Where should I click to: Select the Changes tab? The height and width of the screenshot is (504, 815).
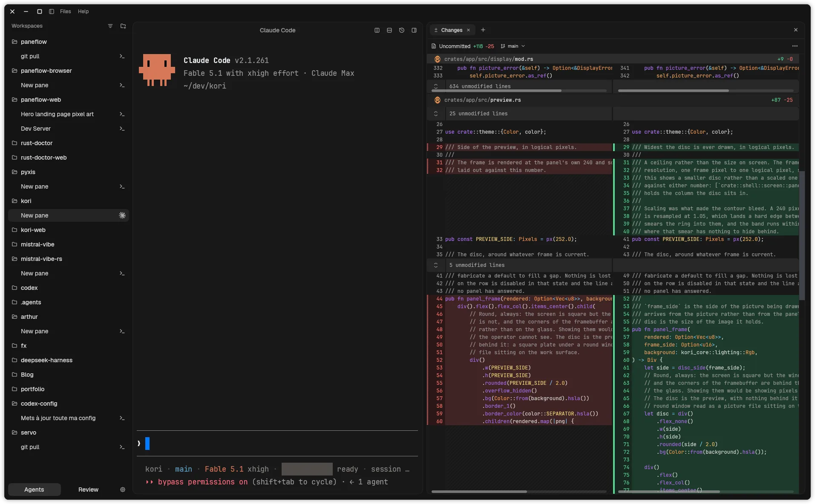(x=452, y=30)
